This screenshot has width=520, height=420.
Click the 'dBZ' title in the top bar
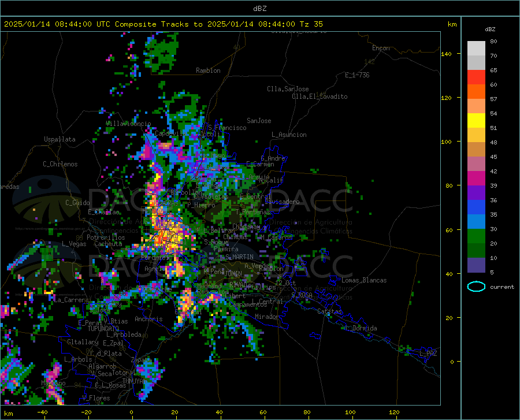point(259,9)
